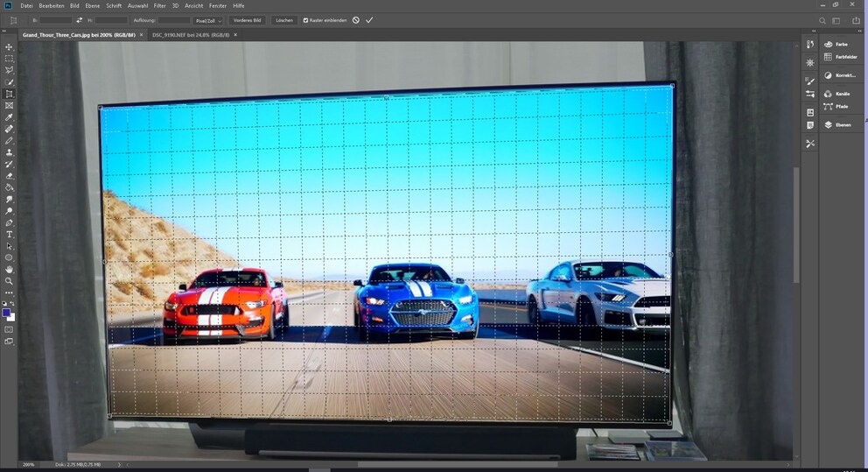
Task: Reset default foreground and background colors
Action: pos(4,304)
